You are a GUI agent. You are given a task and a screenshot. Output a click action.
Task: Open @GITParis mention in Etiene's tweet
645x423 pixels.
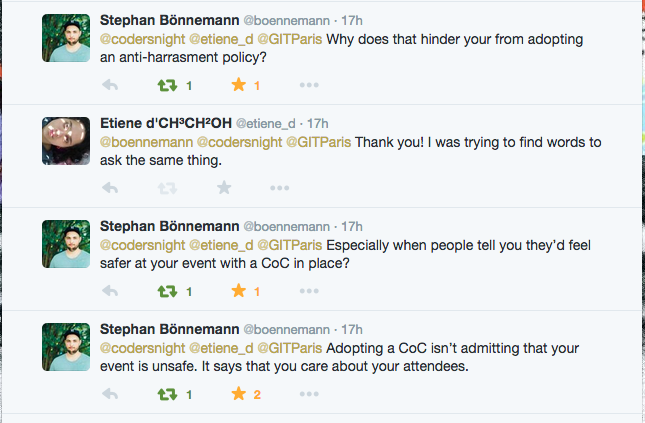pyautogui.click(x=318, y=142)
